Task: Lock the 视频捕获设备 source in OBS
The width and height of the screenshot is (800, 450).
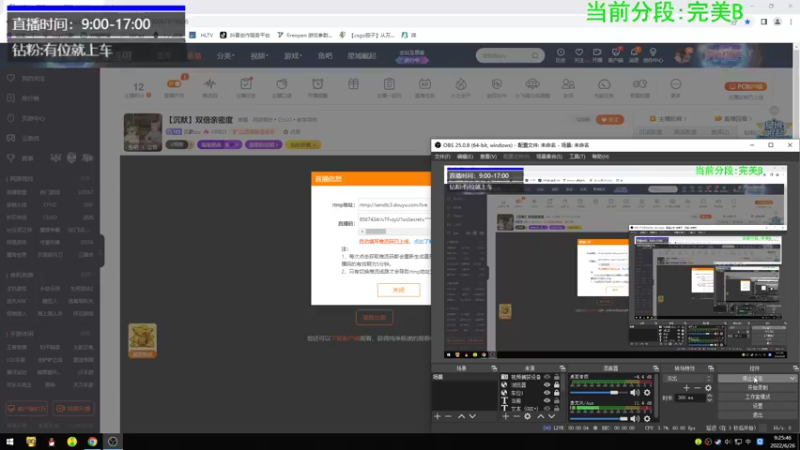Action: coord(557,377)
